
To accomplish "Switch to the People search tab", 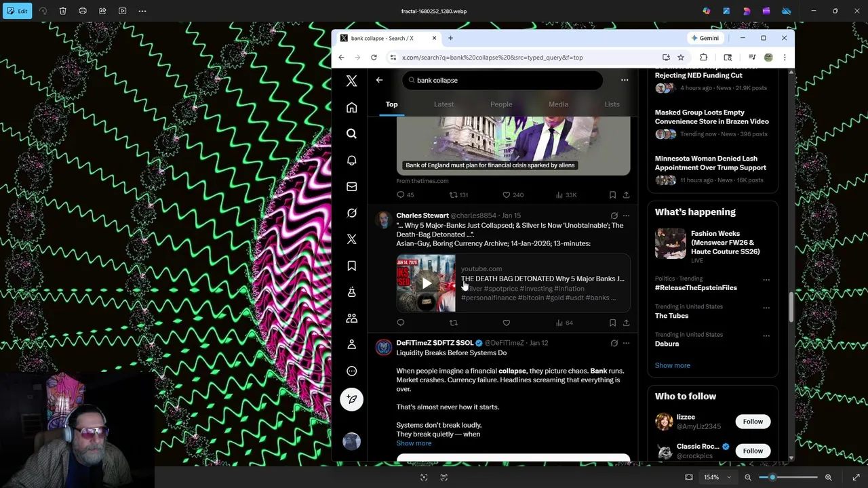I will (501, 104).
